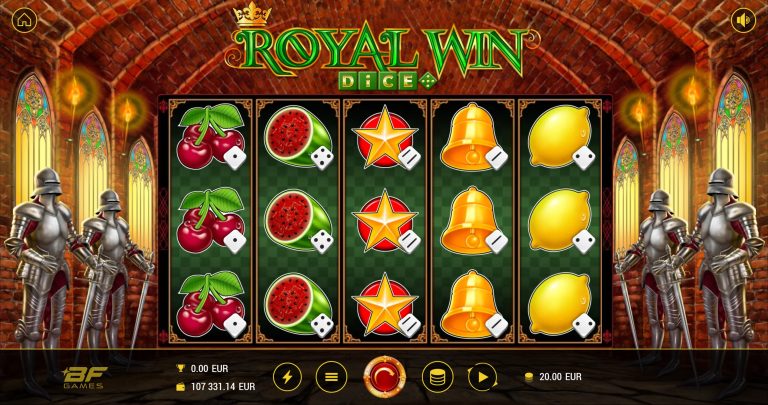Screen dimensions: 768x405
Task: Click the BF Games logo
Action: 84,376
